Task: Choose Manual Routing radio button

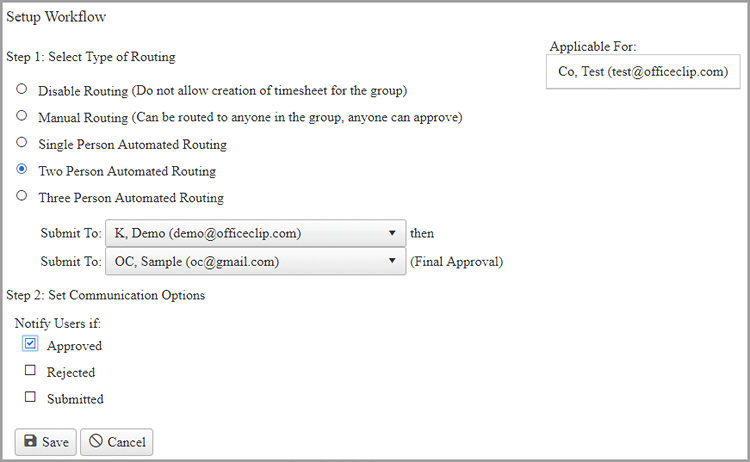Action: 22,116
